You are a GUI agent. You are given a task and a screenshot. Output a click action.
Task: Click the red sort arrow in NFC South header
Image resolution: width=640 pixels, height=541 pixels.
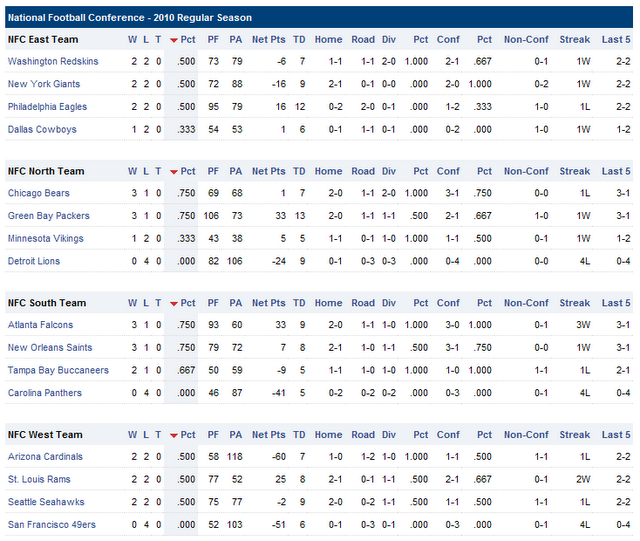click(174, 304)
